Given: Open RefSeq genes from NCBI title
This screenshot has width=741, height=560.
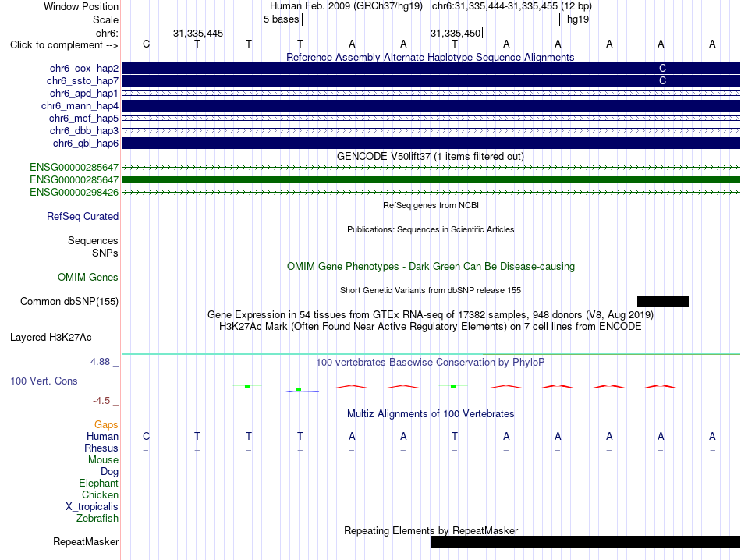Looking at the screenshot, I should [x=431, y=206].
